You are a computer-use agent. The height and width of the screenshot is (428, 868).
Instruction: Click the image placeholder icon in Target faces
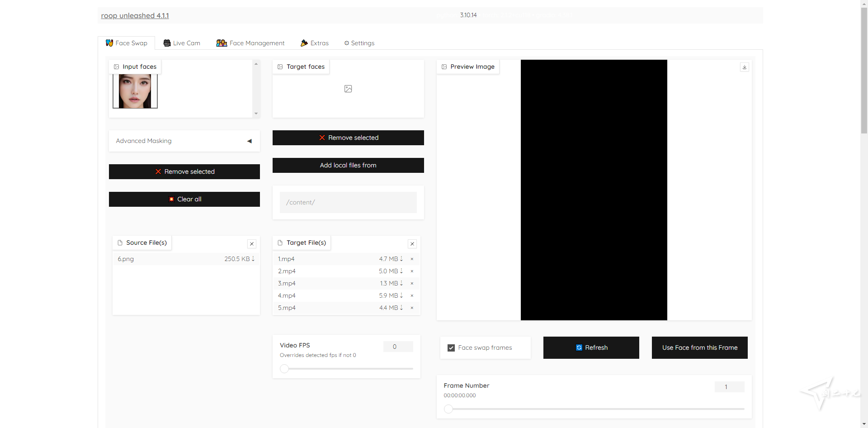pos(348,89)
